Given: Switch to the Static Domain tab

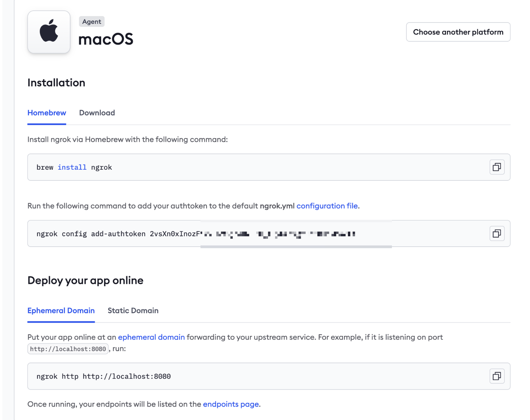Looking at the screenshot, I should [133, 311].
